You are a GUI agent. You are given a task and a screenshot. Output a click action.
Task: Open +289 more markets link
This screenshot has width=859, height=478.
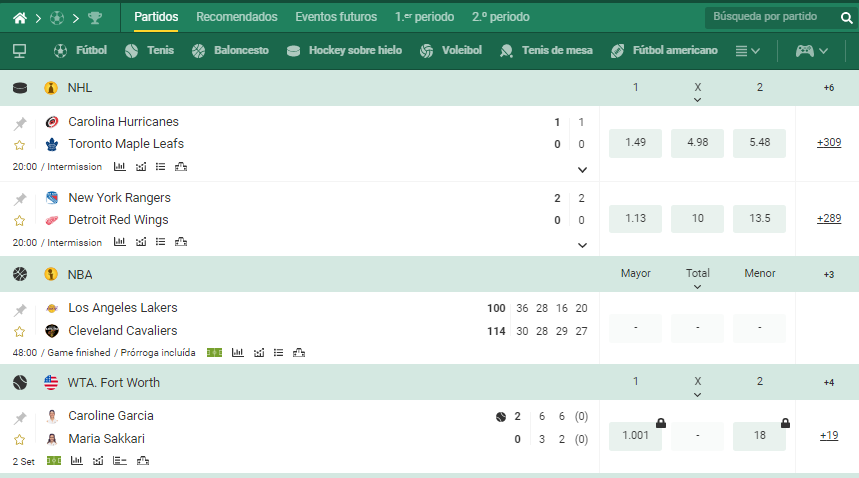[x=829, y=218]
